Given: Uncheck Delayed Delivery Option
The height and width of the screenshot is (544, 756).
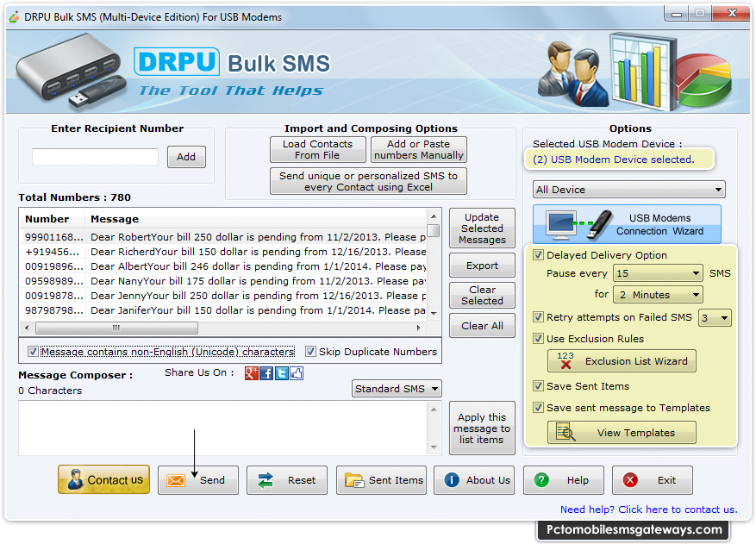Looking at the screenshot, I should click(538, 254).
